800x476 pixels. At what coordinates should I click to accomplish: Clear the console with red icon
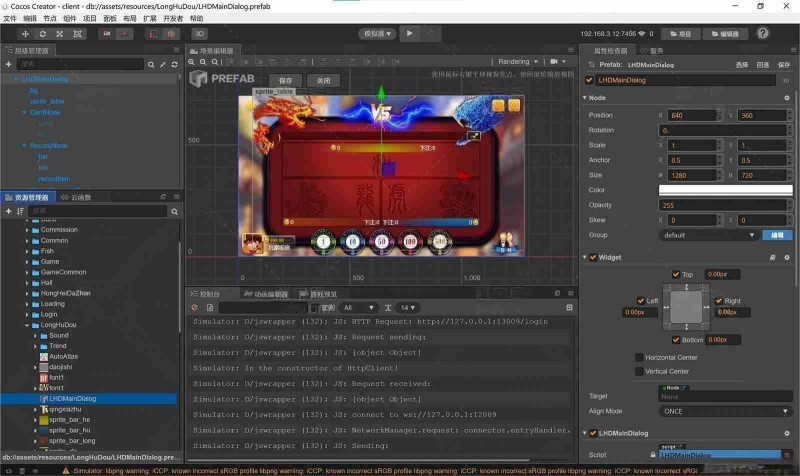point(194,308)
